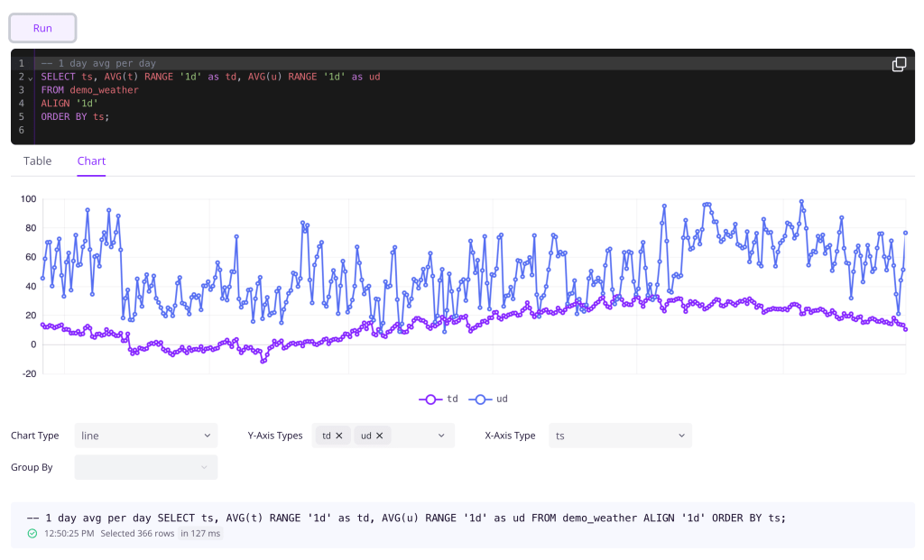
Task: Expand the Y-Axis Types dropdown arrow
Action: (x=441, y=436)
